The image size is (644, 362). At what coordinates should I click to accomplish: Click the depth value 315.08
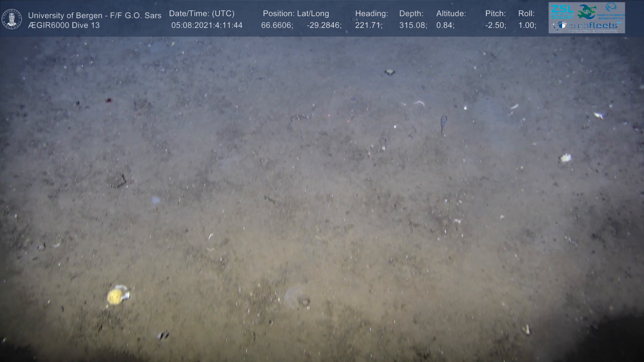tap(413, 25)
